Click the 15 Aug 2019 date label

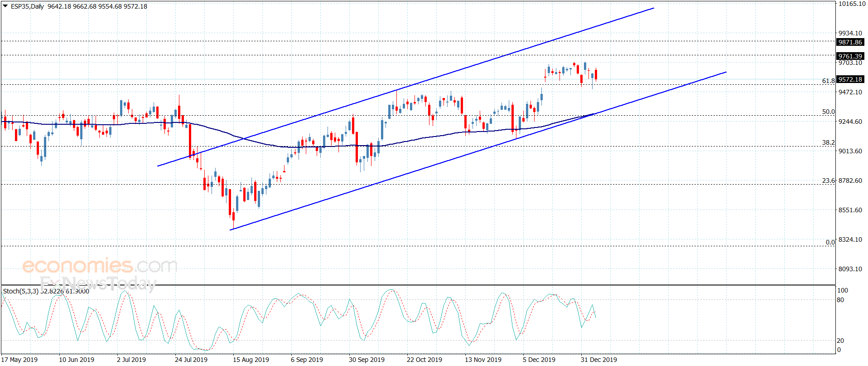pyautogui.click(x=251, y=360)
